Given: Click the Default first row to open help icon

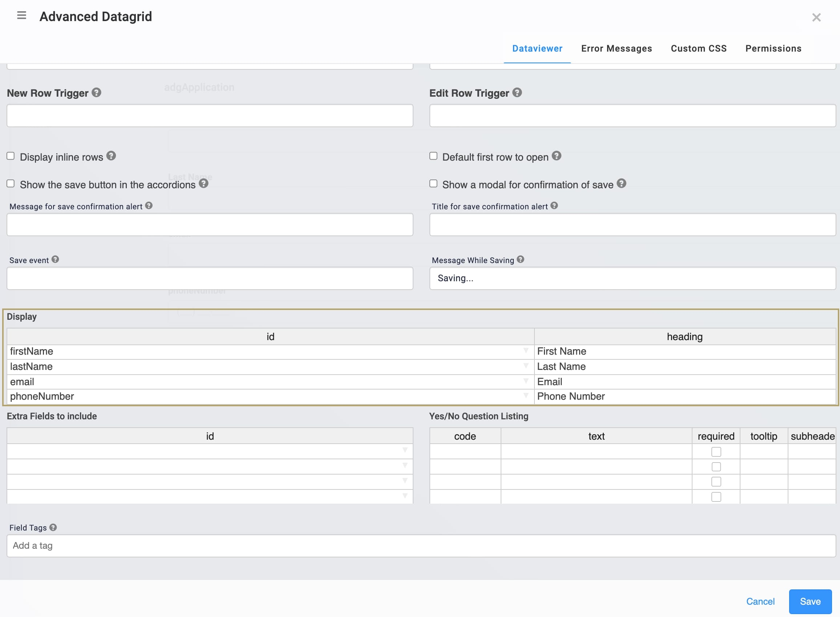Looking at the screenshot, I should (x=556, y=156).
